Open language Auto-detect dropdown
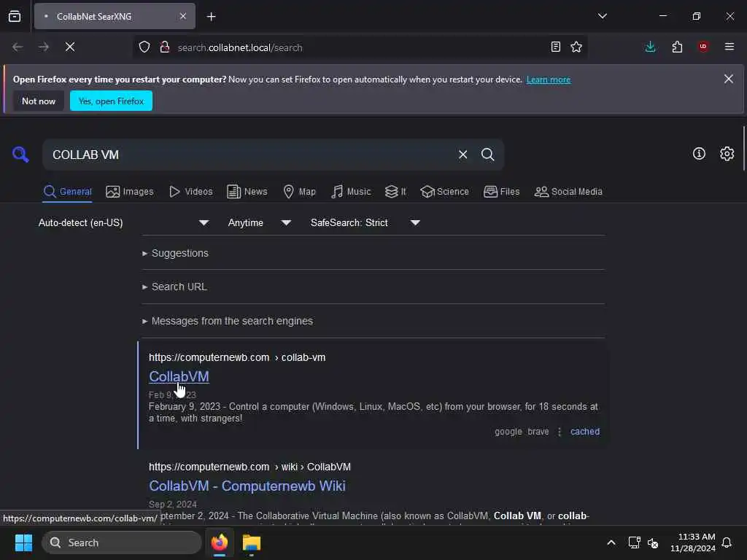747x560 pixels. coord(123,222)
